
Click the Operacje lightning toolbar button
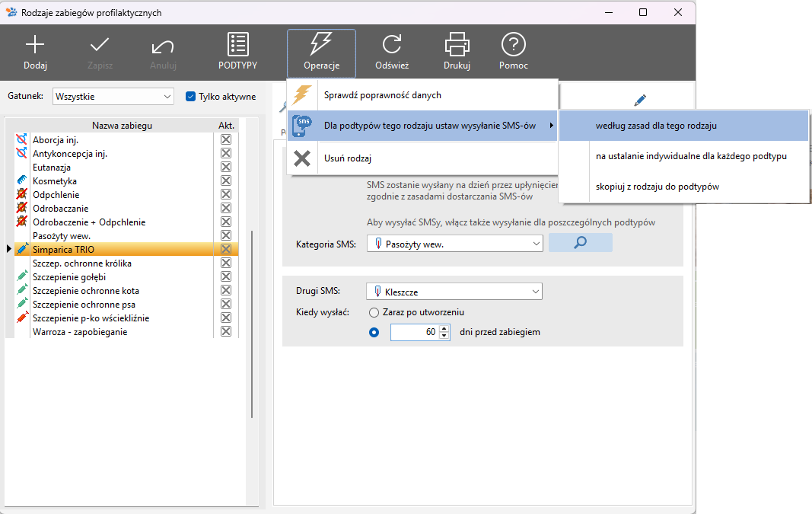click(x=321, y=53)
